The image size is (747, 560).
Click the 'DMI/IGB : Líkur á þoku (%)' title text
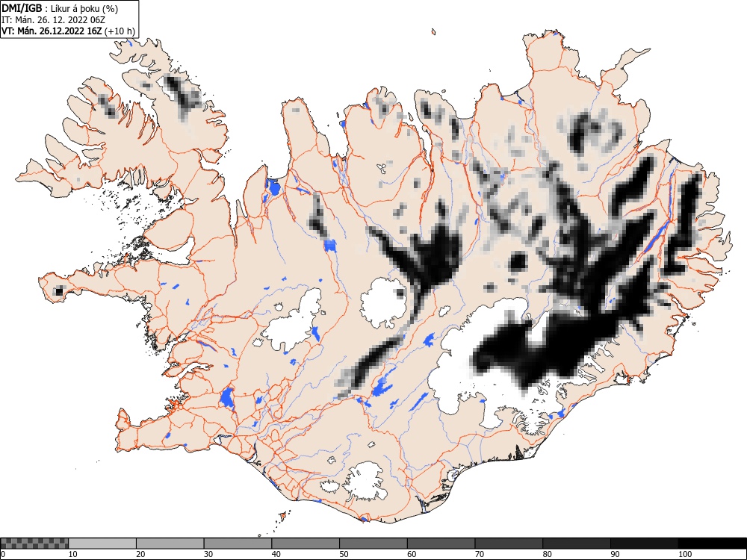point(60,8)
